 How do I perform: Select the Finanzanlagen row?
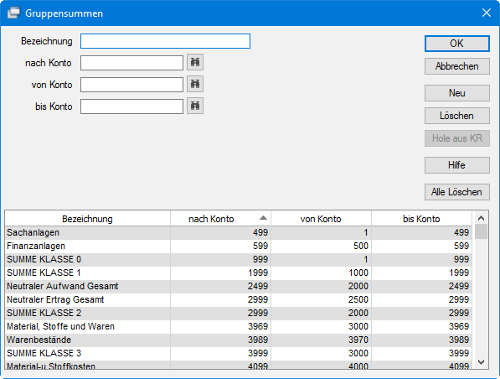pos(238,246)
